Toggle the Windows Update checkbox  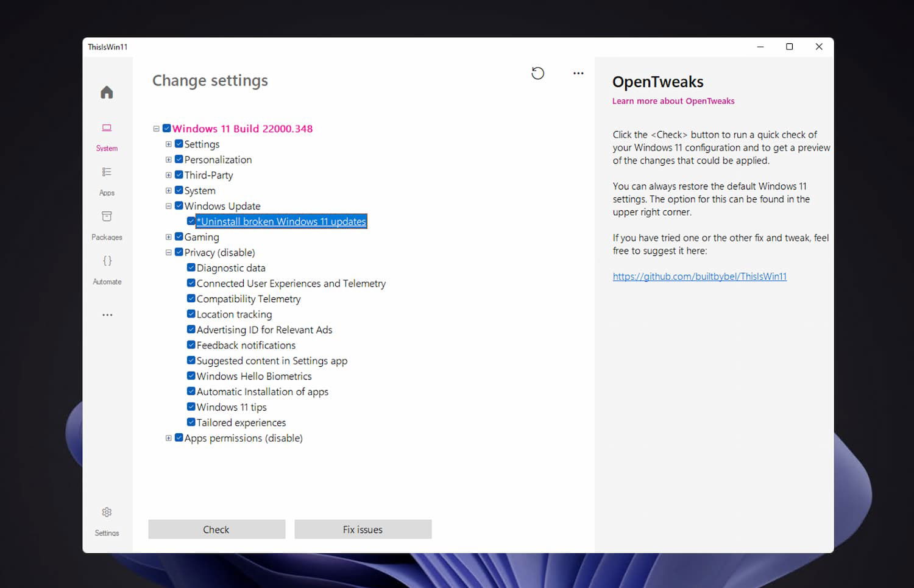179,206
